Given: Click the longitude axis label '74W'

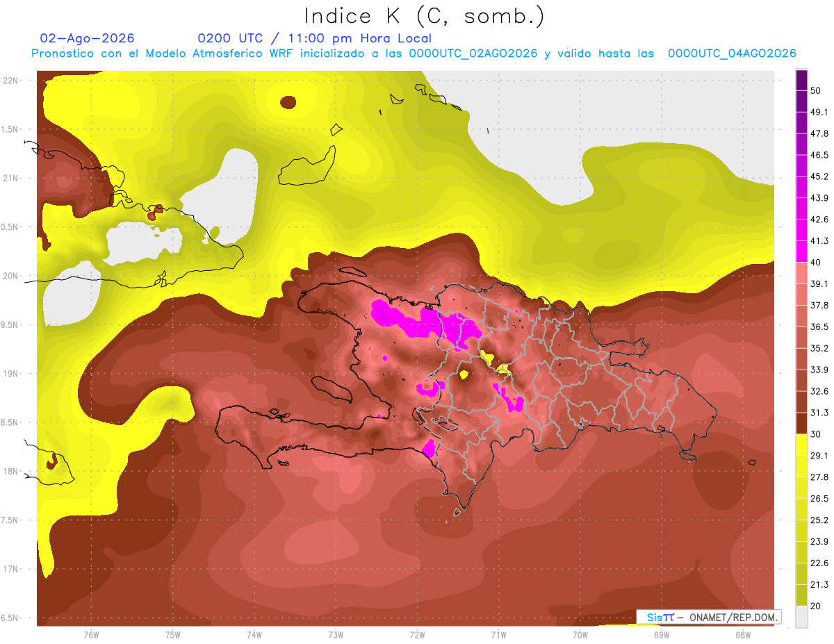Looking at the screenshot, I should [254, 635].
